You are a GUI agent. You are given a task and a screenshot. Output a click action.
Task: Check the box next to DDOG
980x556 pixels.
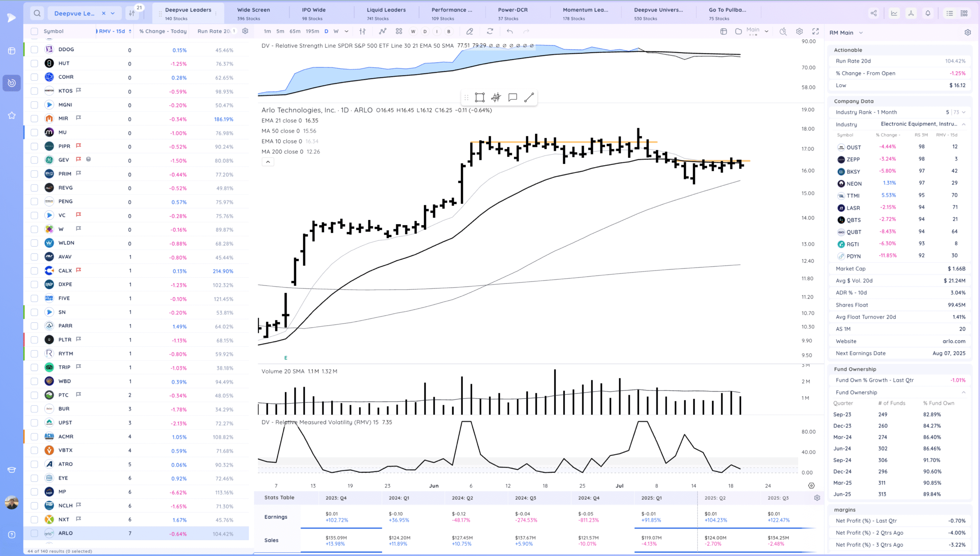point(34,49)
